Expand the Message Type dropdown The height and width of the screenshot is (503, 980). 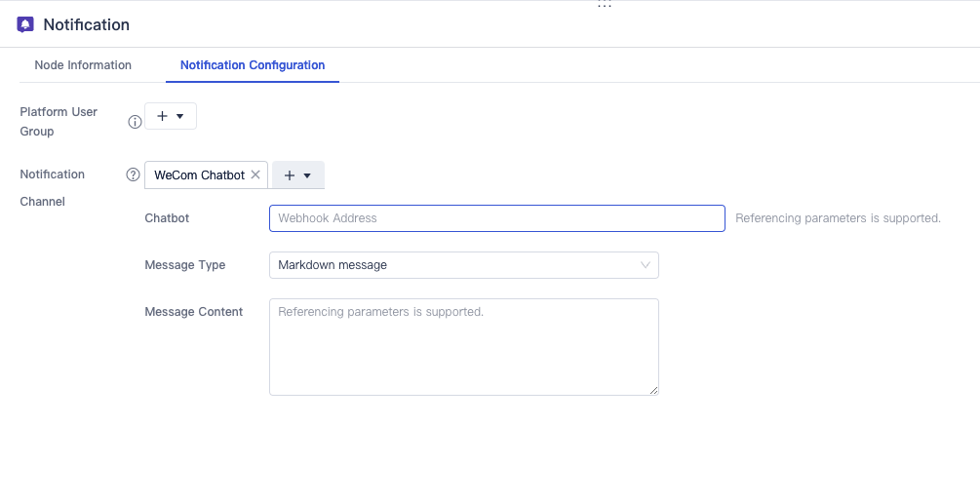click(463, 265)
